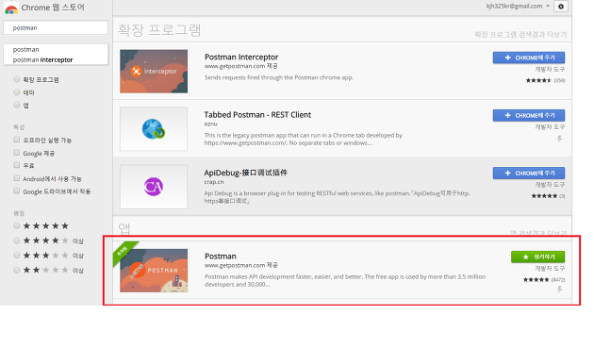Select the two stars and up filter

coord(17,270)
